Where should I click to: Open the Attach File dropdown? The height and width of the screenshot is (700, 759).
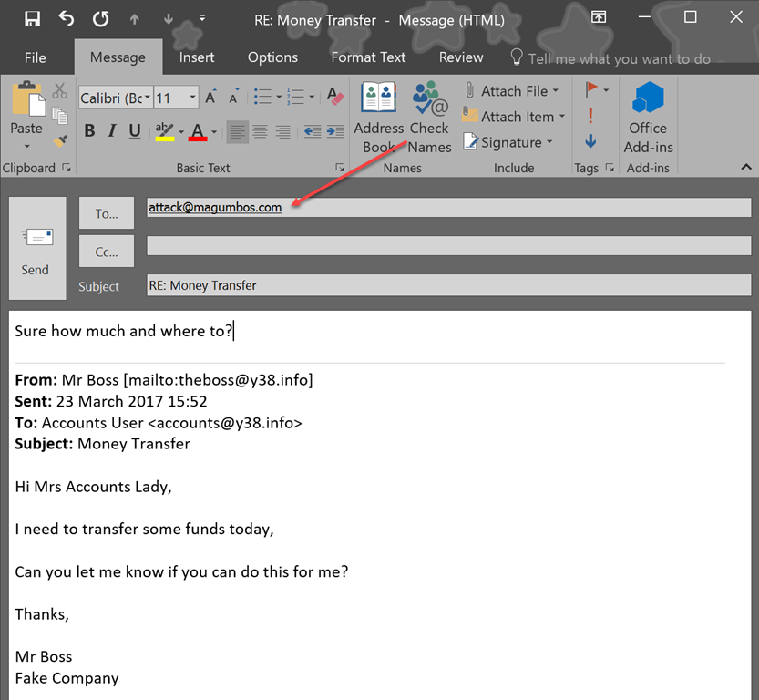pyautogui.click(x=555, y=91)
